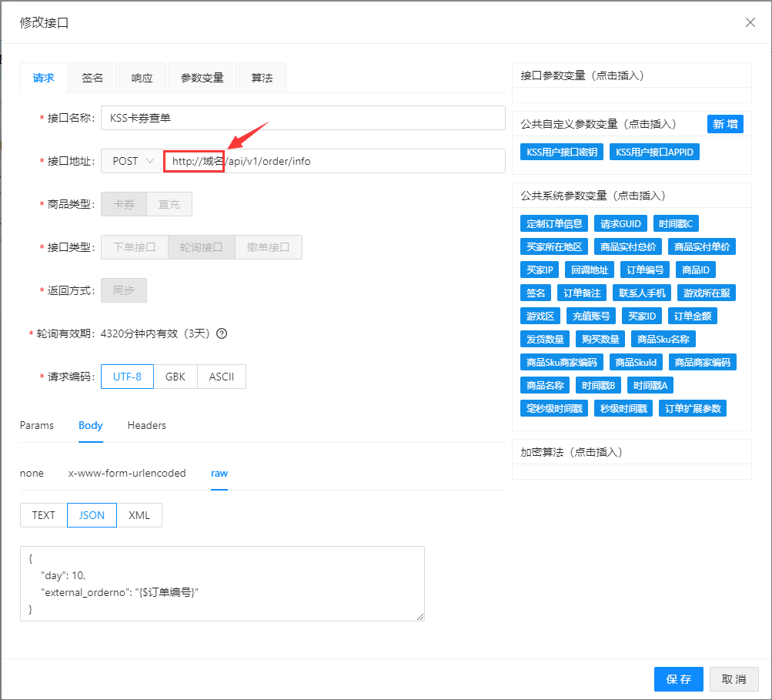Select UTF-8 request encoding
The width and height of the screenshot is (772, 700).
(127, 377)
